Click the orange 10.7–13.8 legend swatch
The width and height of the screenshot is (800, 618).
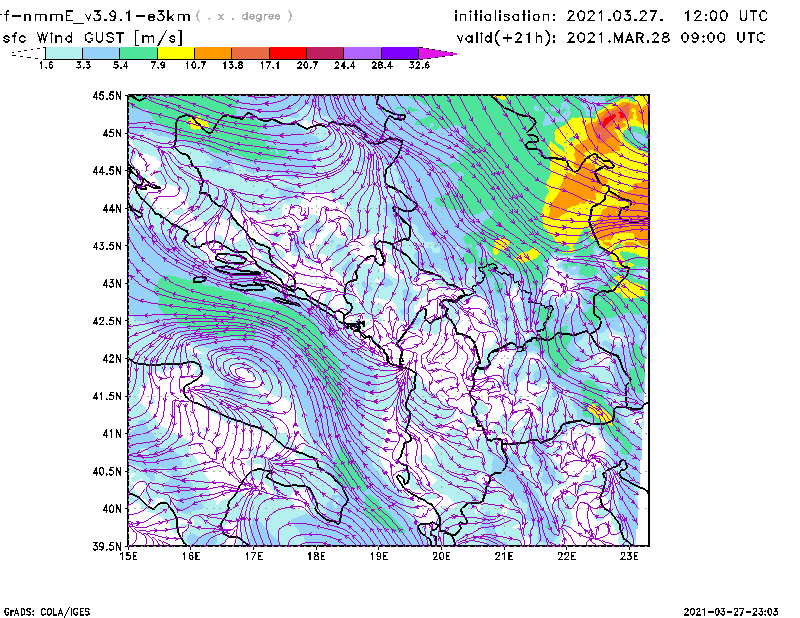click(x=213, y=53)
